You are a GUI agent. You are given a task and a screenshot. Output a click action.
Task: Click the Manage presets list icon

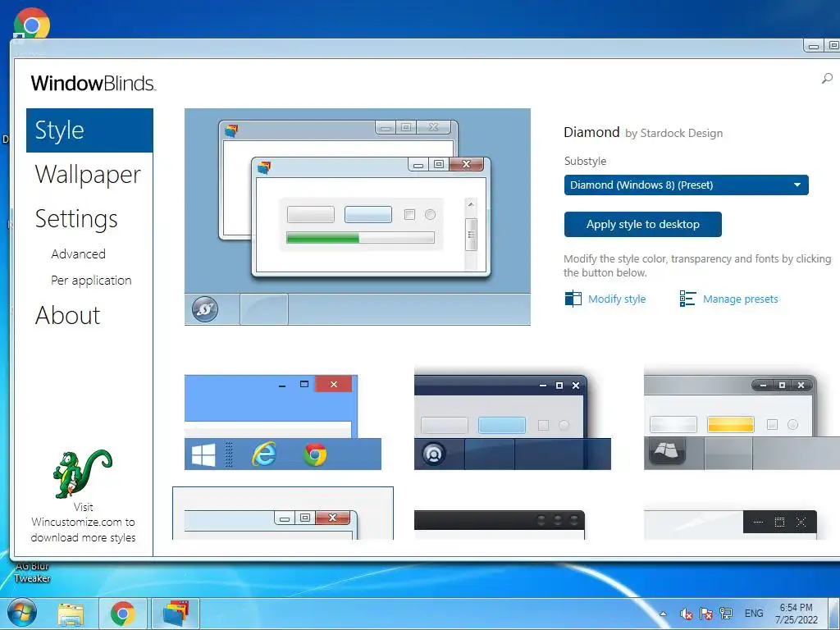tap(687, 299)
